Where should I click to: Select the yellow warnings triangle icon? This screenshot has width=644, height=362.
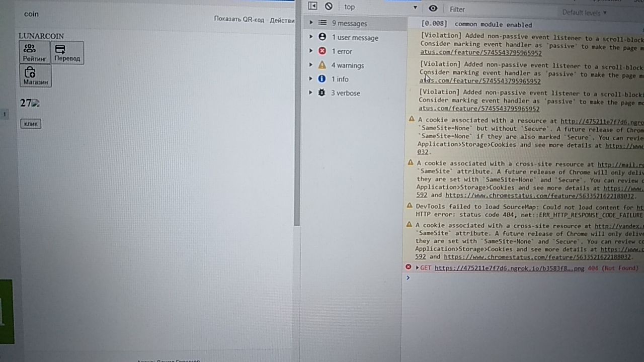coord(322,65)
